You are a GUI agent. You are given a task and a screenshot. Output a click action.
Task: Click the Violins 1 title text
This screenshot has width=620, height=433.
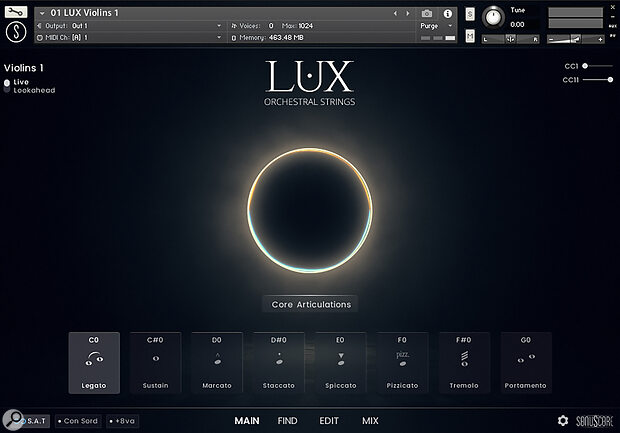pos(24,68)
